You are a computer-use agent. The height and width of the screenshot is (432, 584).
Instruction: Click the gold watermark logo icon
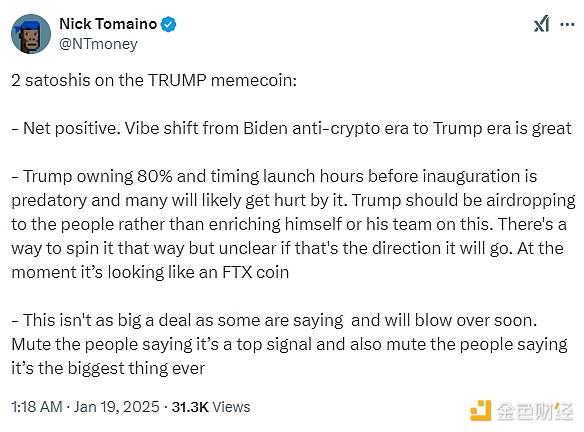click(481, 410)
